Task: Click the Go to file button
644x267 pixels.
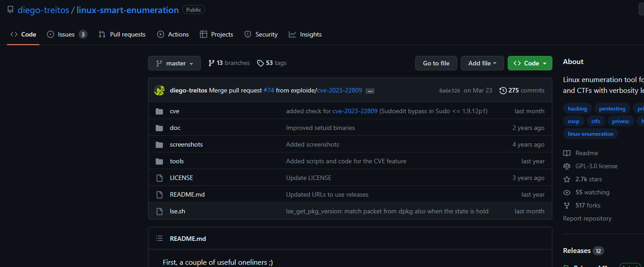Action: coord(436,63)
